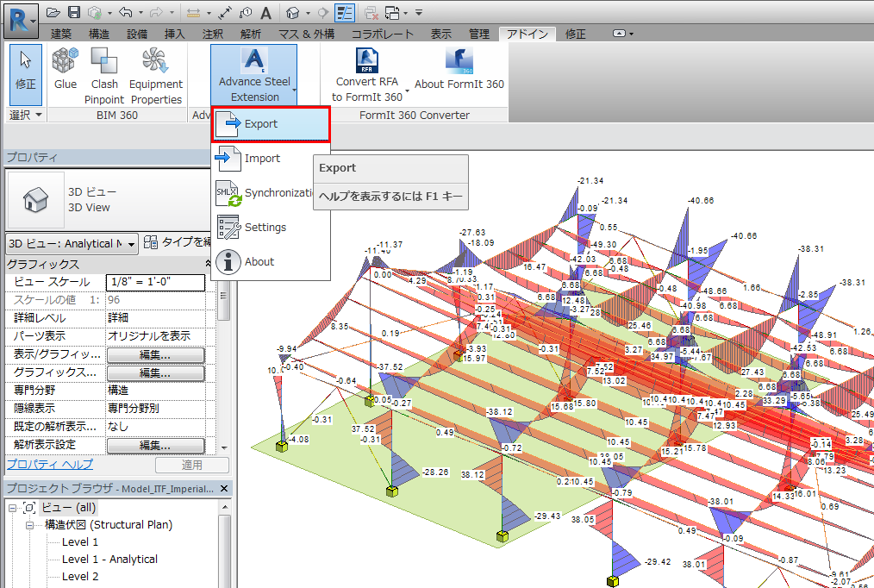Image resolution: width=874 pixels, height=588 pixels.
Task: Switch to the 解析 ribbon tab
Action: point(250,34)
